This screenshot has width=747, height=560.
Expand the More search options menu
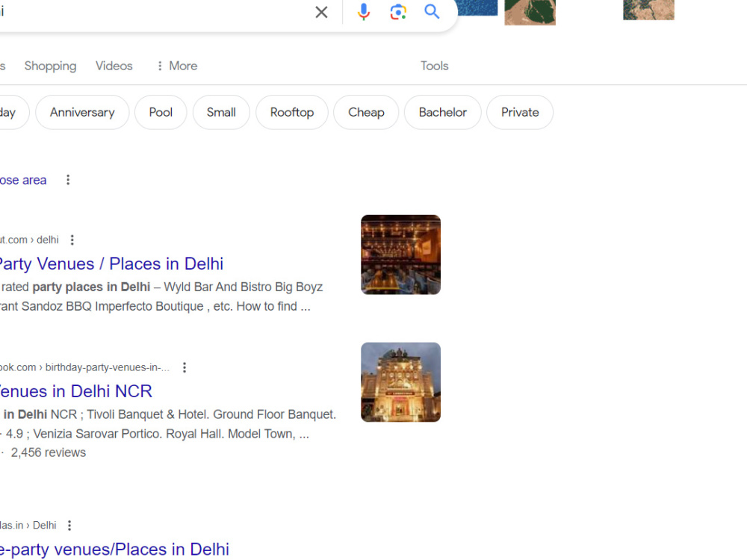pos(177,66)
